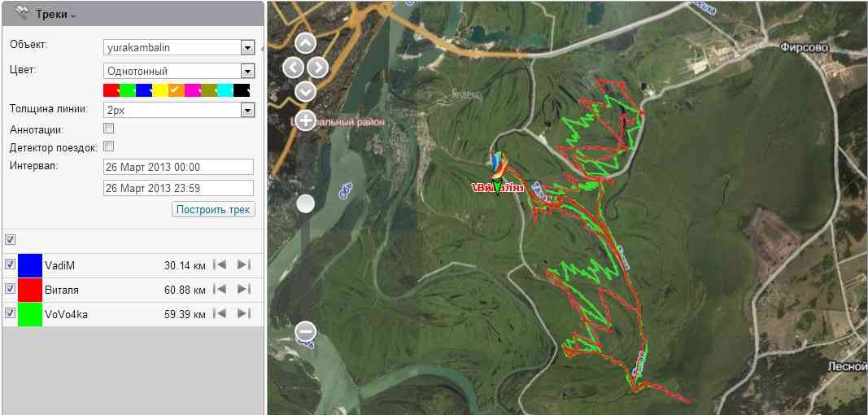Enable the Детектор поездок checkbox

[x=109, y=147]
